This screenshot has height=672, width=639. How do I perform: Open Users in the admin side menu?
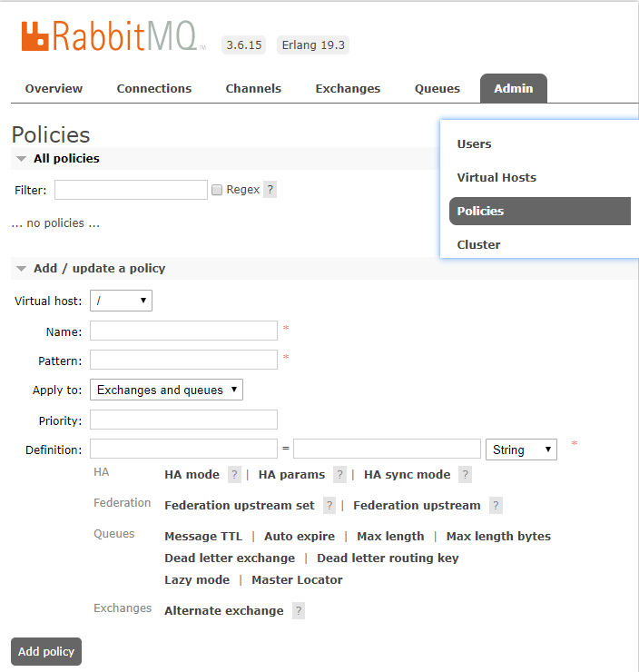[x=474, y=144]
